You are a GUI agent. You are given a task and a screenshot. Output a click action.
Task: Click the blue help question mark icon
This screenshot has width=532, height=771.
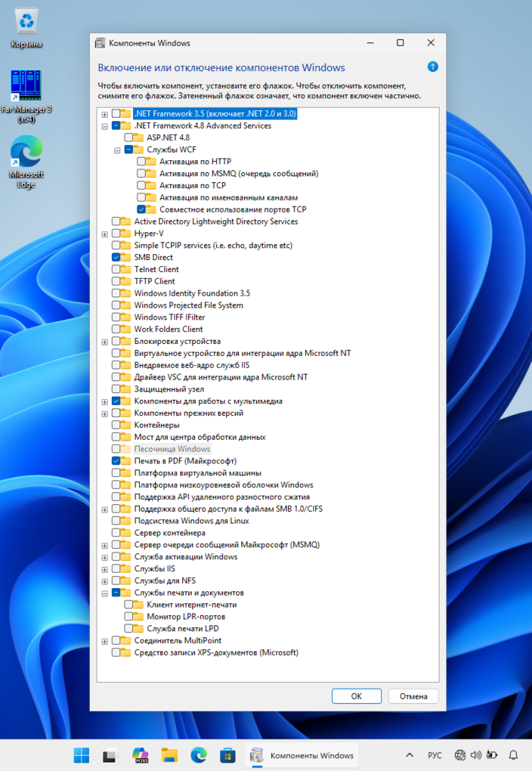pos(433,67)
